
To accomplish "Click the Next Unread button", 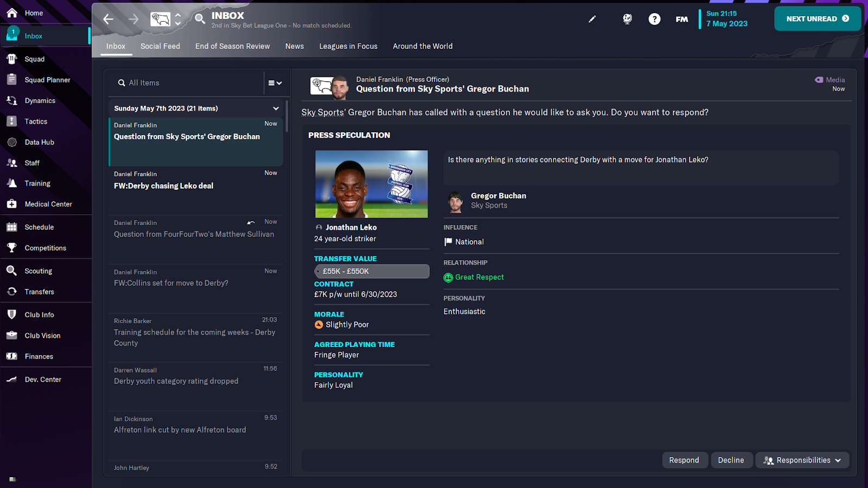I will pyautogui.click(x=818, y=18).
